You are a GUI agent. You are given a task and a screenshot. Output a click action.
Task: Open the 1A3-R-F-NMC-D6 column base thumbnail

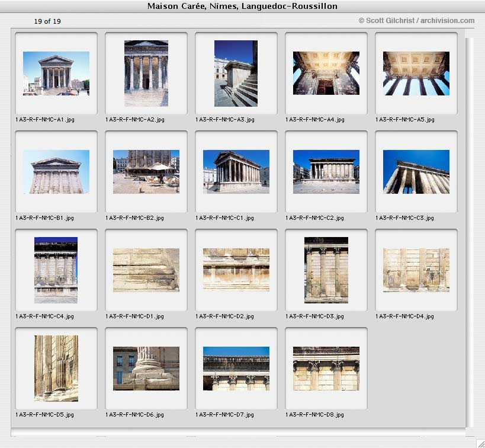(x=146, y=369)
